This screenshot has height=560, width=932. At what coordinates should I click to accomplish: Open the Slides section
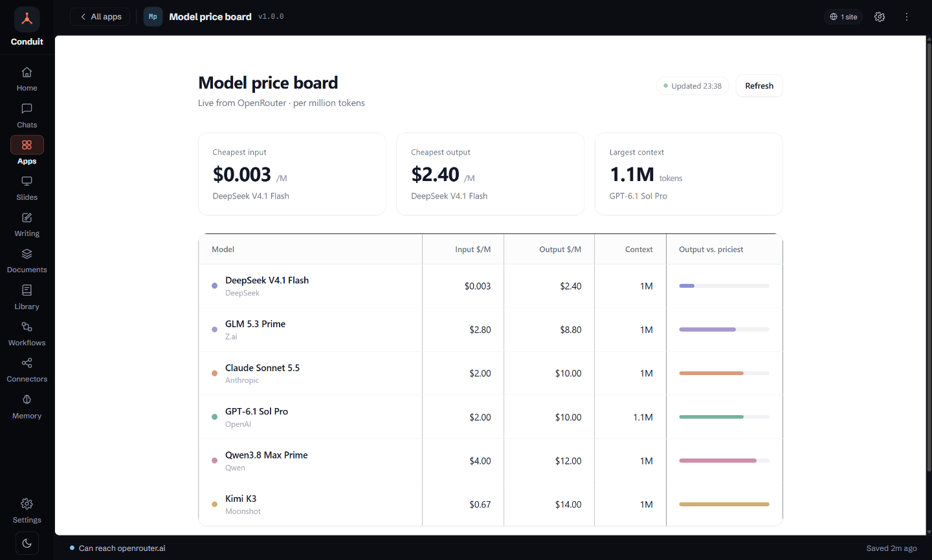[27, 188]
